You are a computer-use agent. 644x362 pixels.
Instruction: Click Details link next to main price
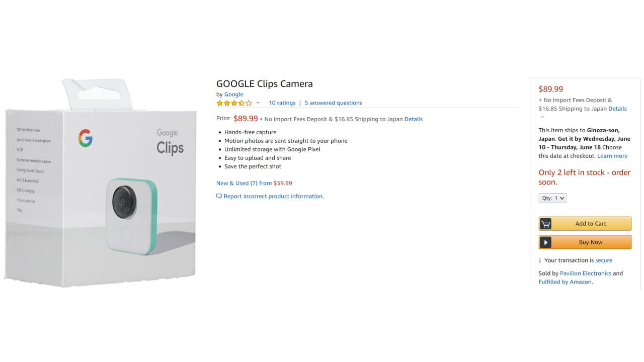tap(414, 120)
